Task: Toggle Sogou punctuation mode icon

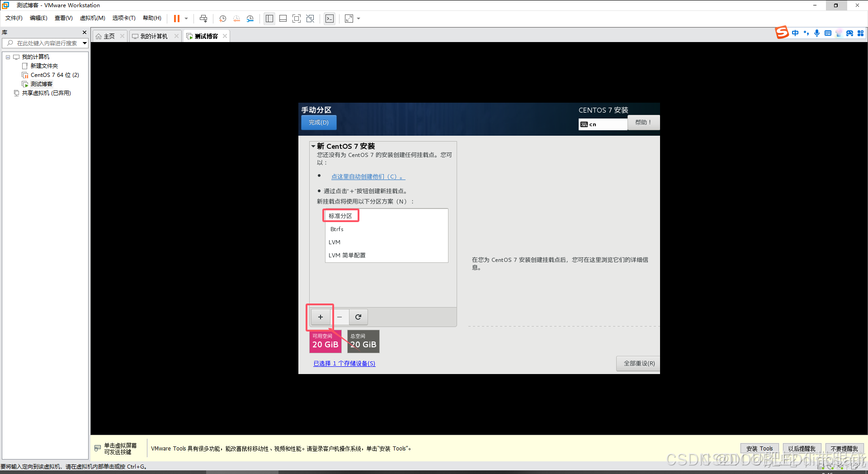Action: 806,33
